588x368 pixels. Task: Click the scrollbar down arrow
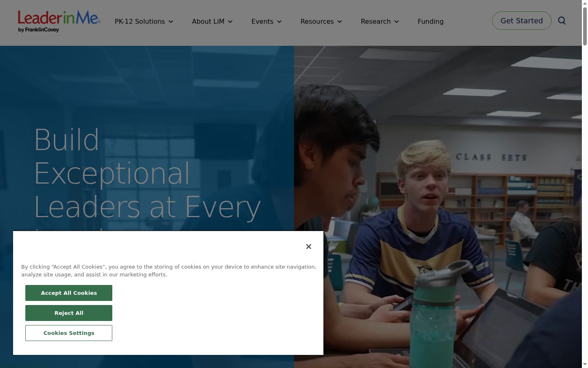pyautogui.click(x=585, y=364)
